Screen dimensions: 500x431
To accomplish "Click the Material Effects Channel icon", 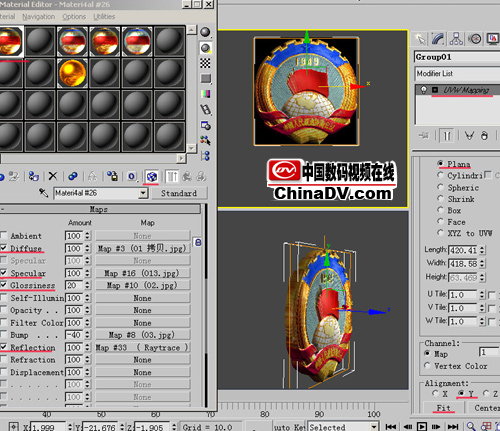I will pyautogui.click(x=132, y=176).
